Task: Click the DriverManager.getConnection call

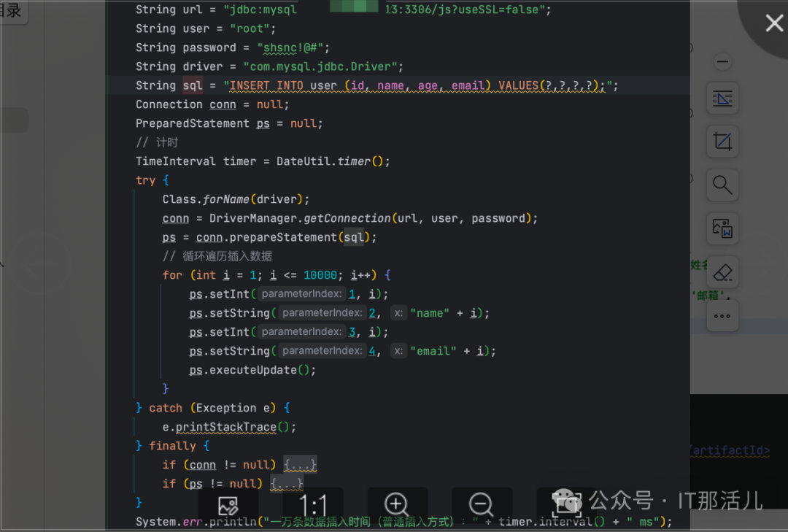Action: (x=371, y=218)
